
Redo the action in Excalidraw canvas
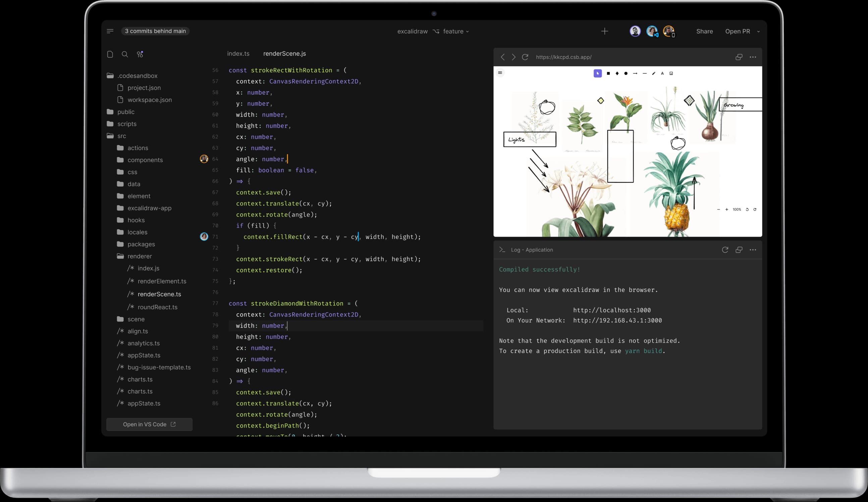pyautogui.click(x=755, y=209)
